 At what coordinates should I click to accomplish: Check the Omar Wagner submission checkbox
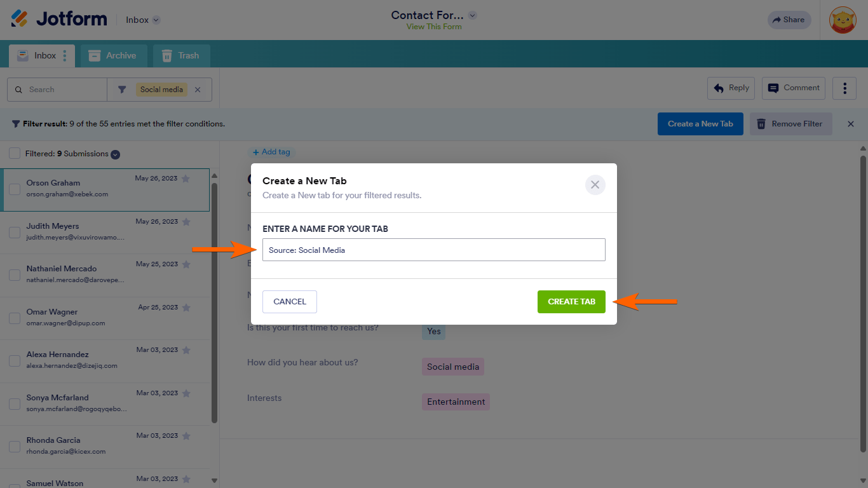tap(15, 318)
